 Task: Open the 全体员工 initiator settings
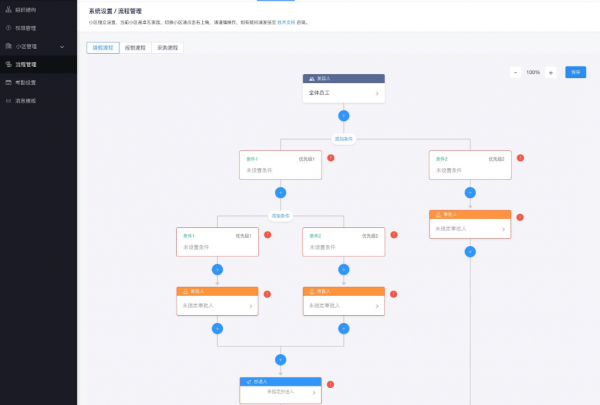pos(344,92)
